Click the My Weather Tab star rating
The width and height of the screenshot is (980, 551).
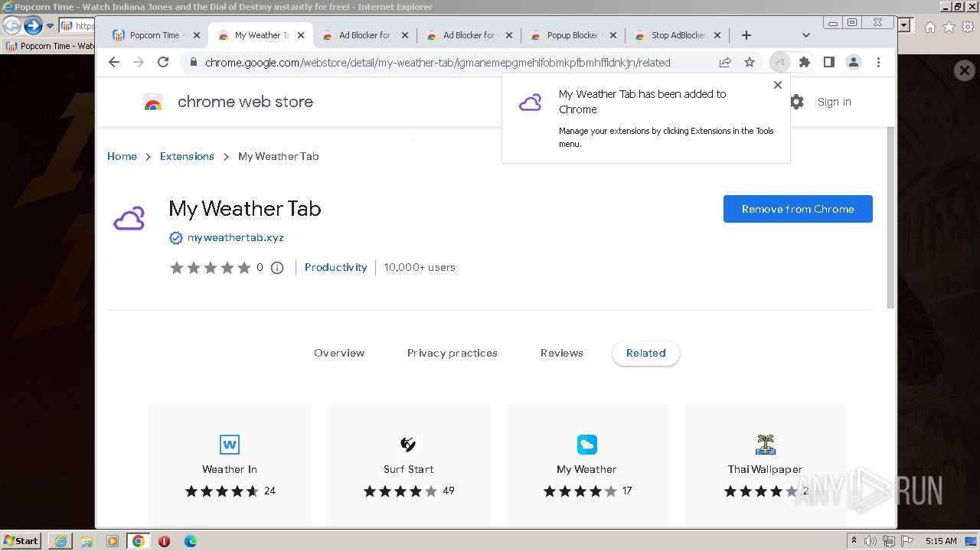(210, 267)
